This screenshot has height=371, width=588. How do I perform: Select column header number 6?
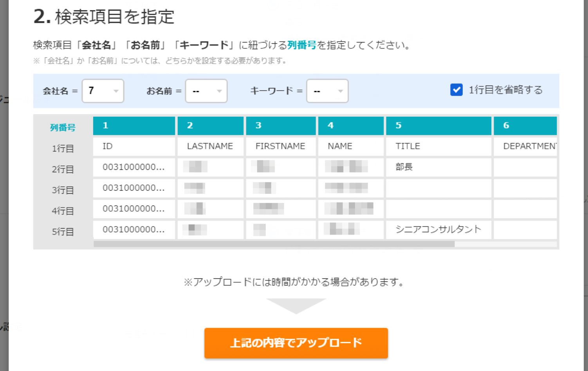pos(525,126)
